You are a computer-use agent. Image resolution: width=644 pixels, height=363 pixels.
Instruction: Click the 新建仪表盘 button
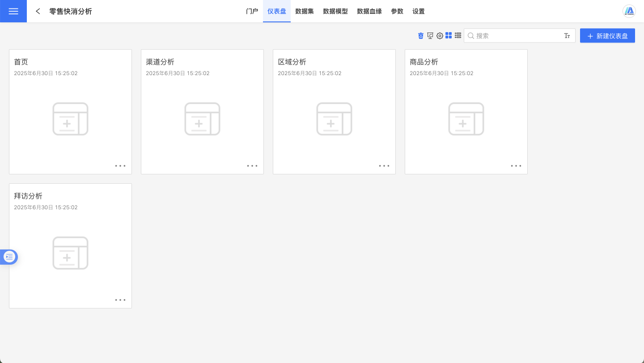607,36
